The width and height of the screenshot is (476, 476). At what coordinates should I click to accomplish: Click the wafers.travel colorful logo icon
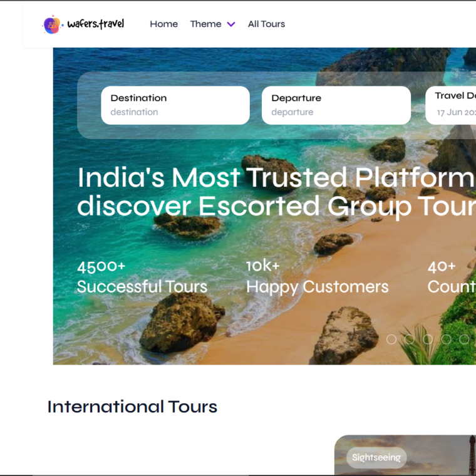(52, 24)
